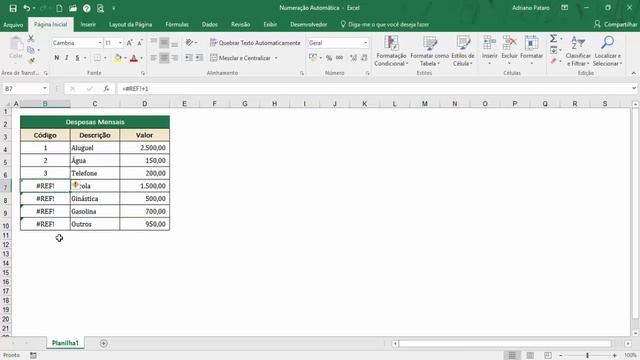Toggle bold (N) formatting
This screenshot has width=640, height=360.
click(57, 58)
